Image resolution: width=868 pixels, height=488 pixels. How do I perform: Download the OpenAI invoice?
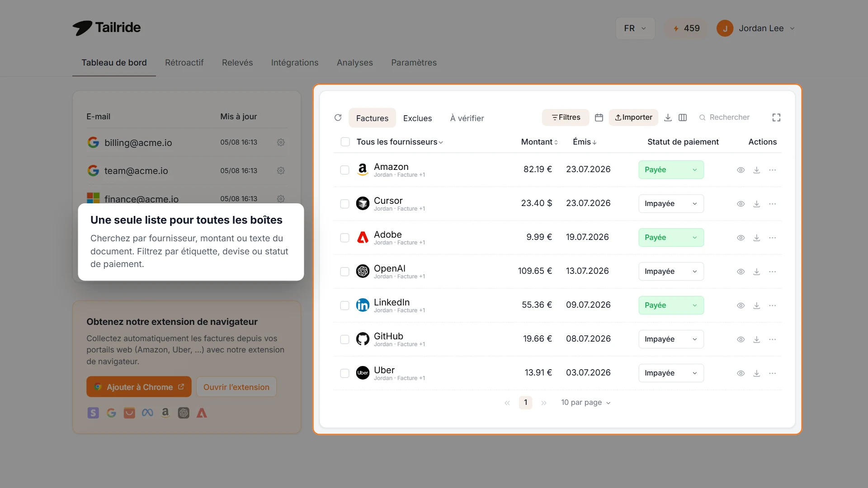[x=756, y=272]
